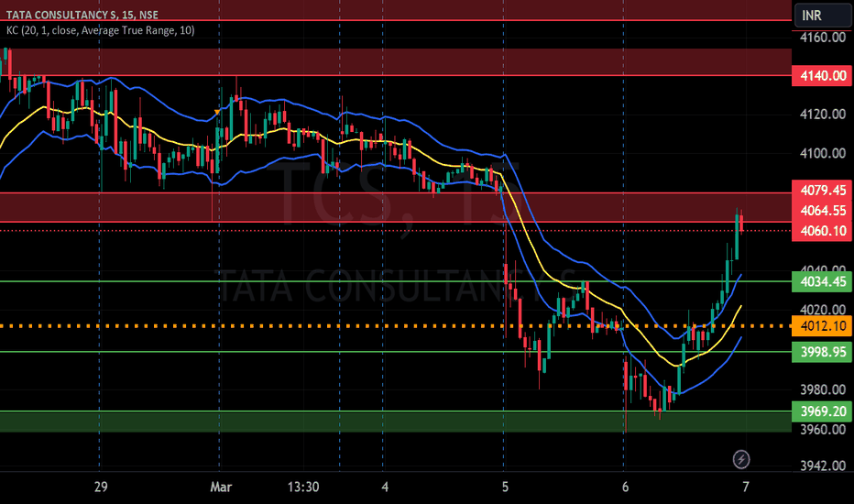Select the KC Keltner Channel indicator legend
Screen dimensions: 854x504
coord(100,30)
